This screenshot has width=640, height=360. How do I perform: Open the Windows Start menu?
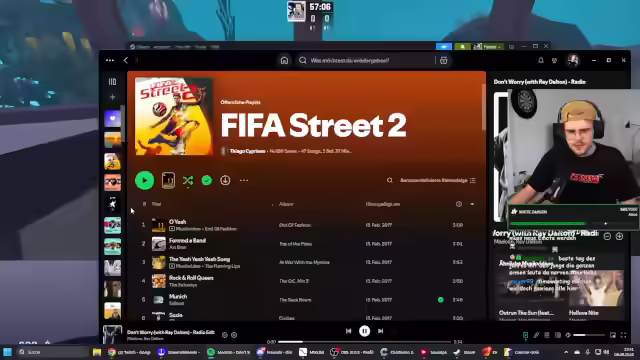click(x=7, y=352)
